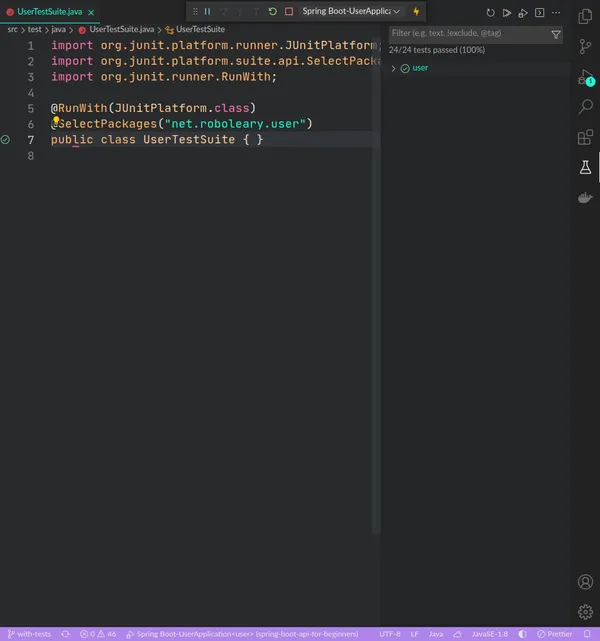The image size is (600, 641).
Task: Click the synchronize changes status bar icon
Action: tap(65, 634)
